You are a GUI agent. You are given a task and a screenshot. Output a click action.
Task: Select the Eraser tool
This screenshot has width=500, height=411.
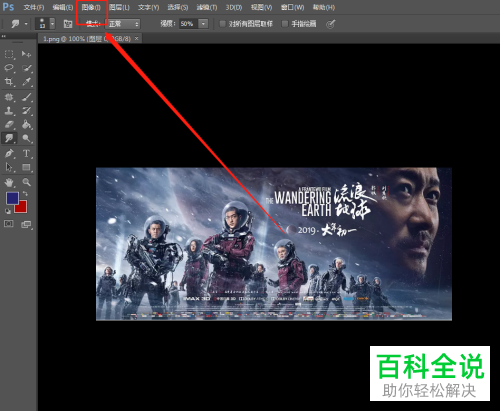point(9,125)
